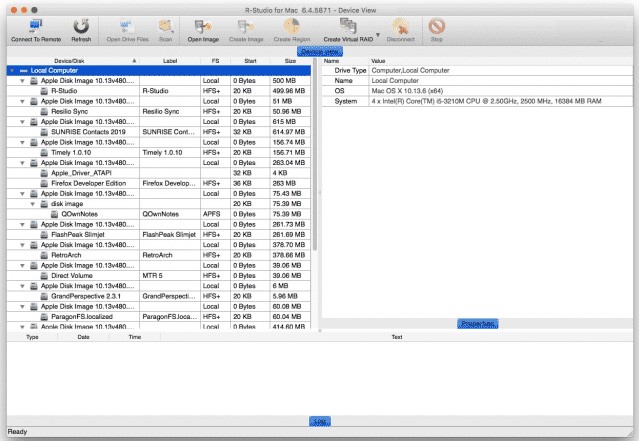
Task: Sort by the Start column header
Action: [250, 61]
